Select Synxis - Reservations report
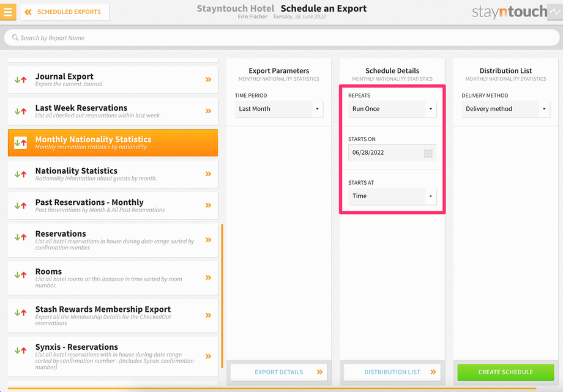 click(113, 357)
